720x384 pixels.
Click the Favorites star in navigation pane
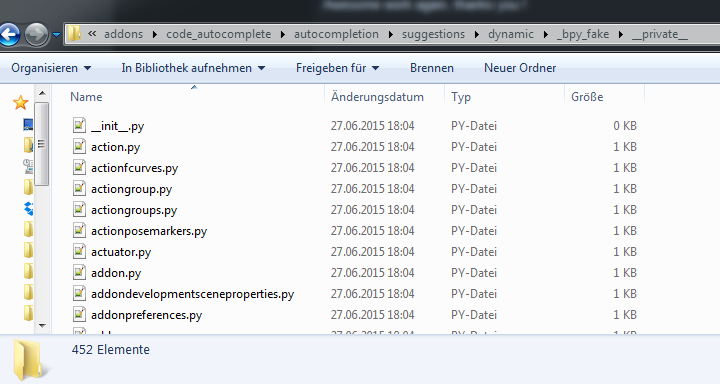(x=21, y=102)
